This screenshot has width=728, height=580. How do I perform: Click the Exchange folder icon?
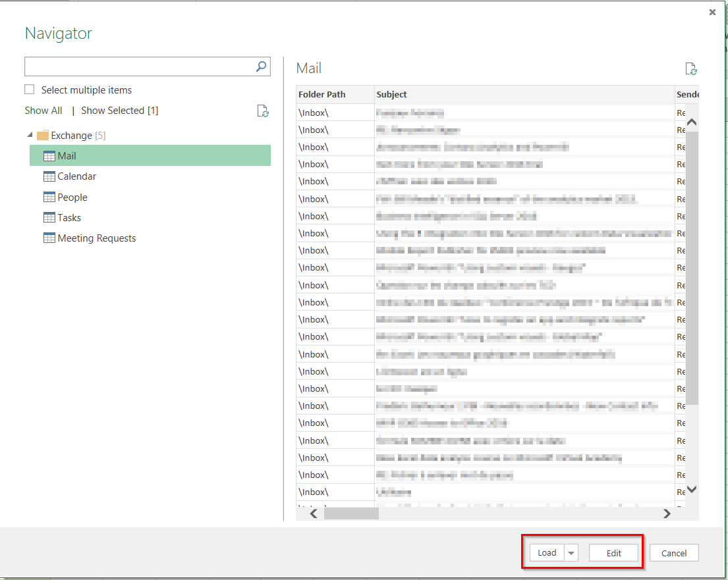43,136
